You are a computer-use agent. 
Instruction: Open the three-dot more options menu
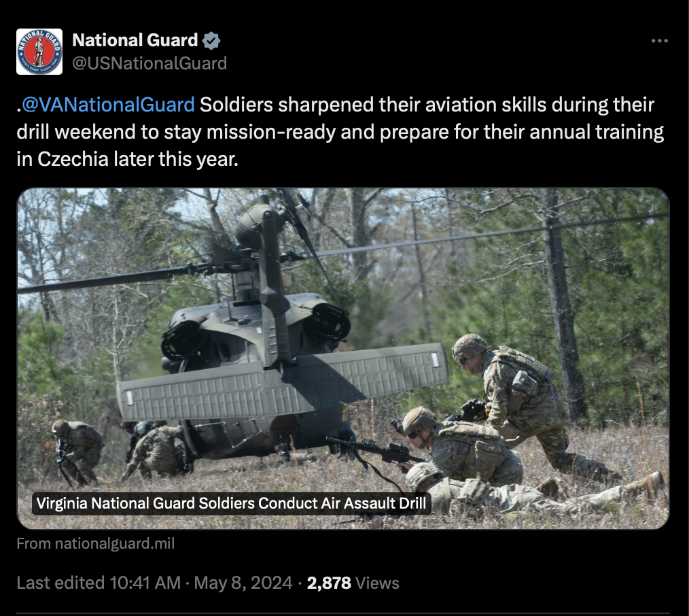point(659,40)
